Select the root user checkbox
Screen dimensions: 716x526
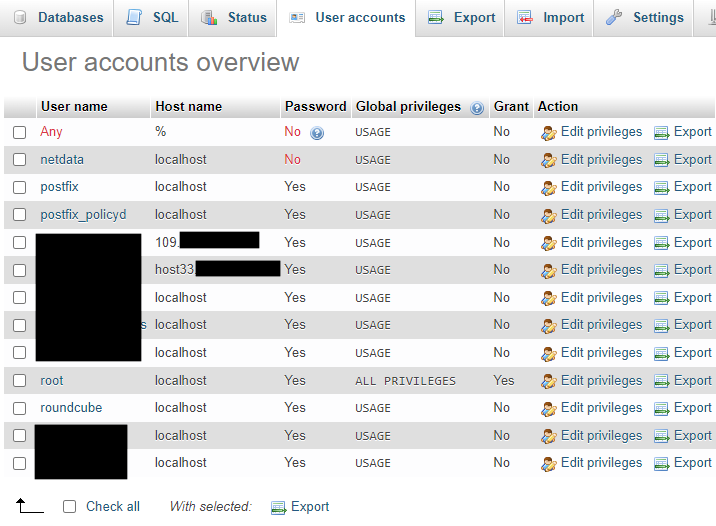click(20, 380)
